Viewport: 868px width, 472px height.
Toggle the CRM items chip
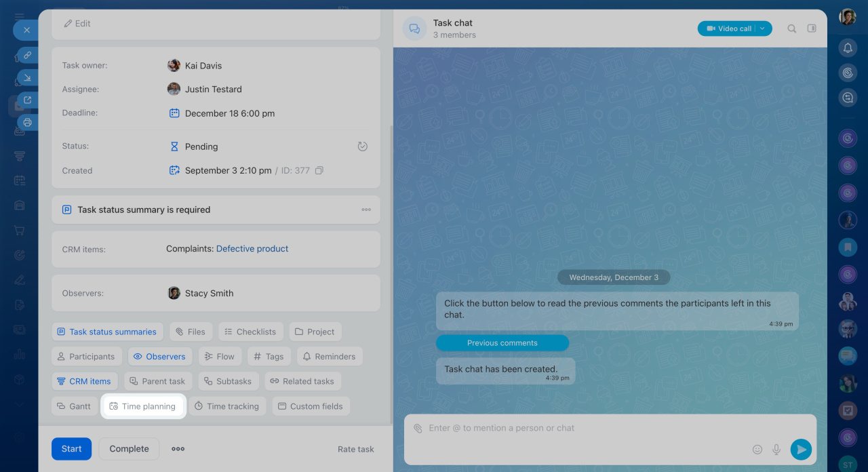click(84, 381)
